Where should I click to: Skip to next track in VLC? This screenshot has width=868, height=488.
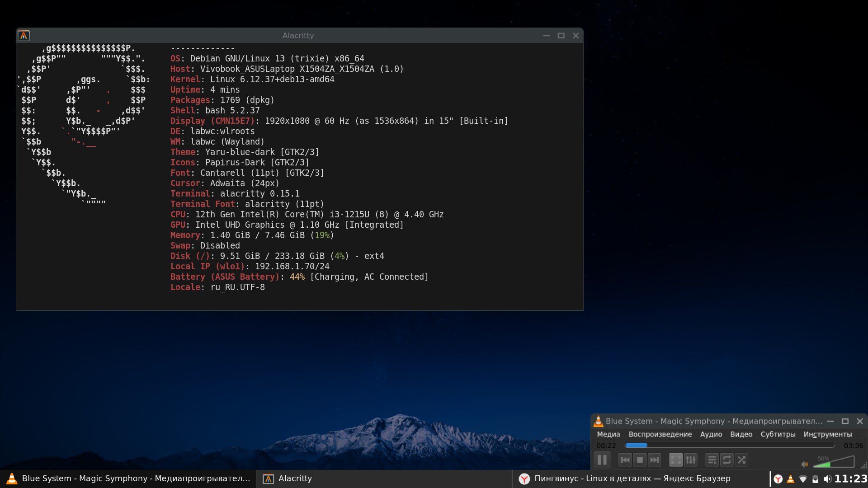[654, 460]
